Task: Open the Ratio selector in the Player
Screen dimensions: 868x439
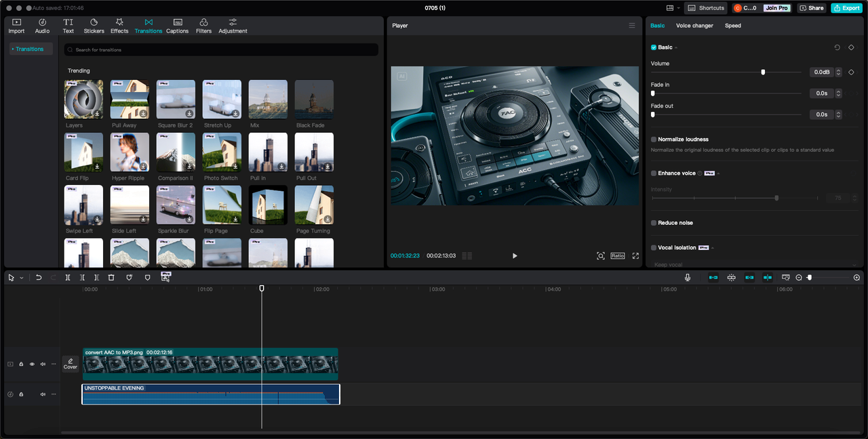Action: (617, 256)
